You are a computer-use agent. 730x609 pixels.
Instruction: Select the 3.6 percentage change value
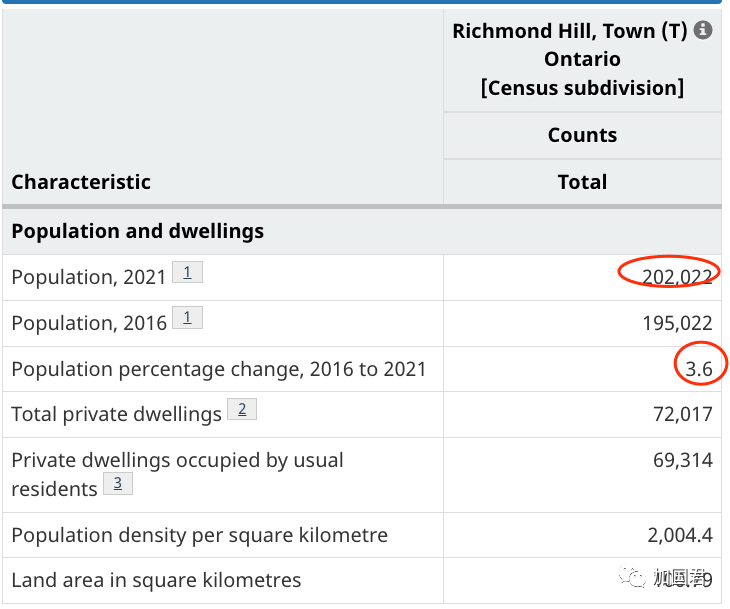point(699,369)
